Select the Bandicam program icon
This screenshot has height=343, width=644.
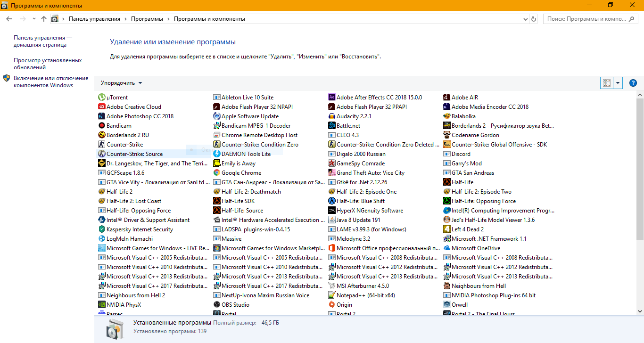(x=101, y=126)
